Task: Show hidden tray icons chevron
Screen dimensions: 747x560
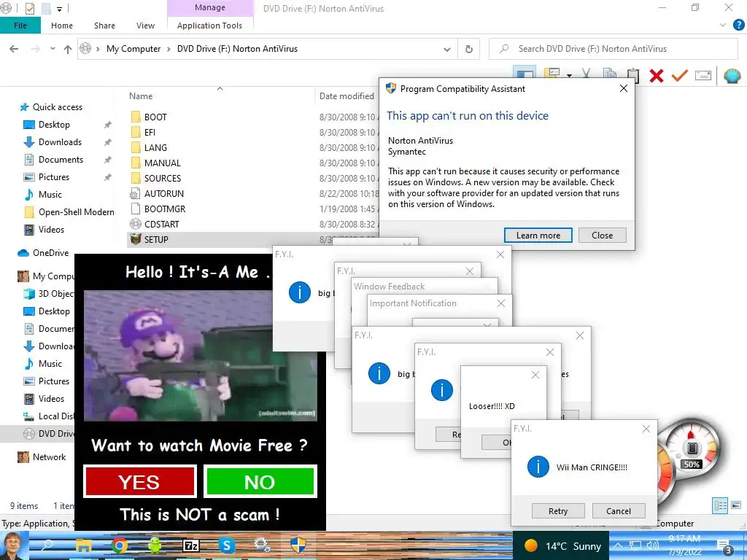Action: coord(617,545)
